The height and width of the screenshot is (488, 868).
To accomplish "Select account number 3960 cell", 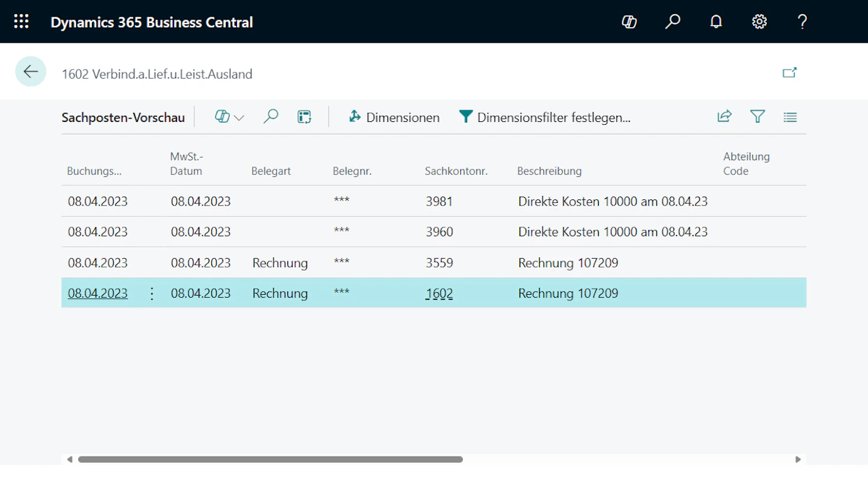I will (439, 231).
